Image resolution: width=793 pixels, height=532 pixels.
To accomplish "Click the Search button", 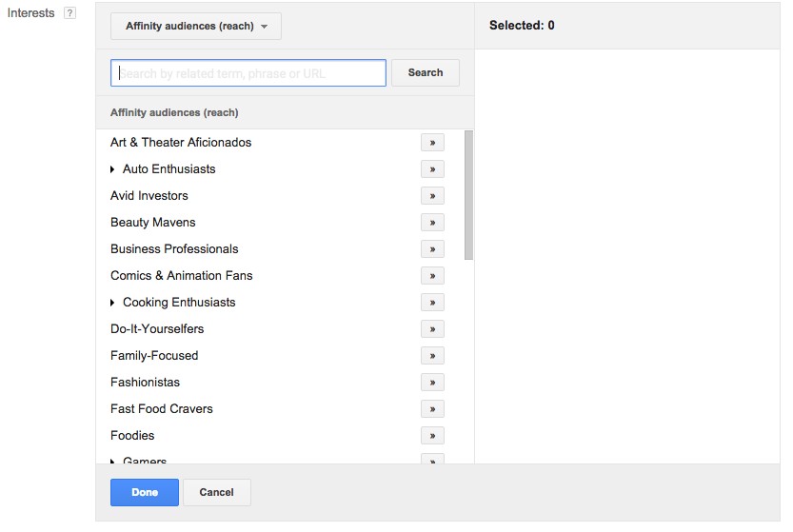I will 426,73.
